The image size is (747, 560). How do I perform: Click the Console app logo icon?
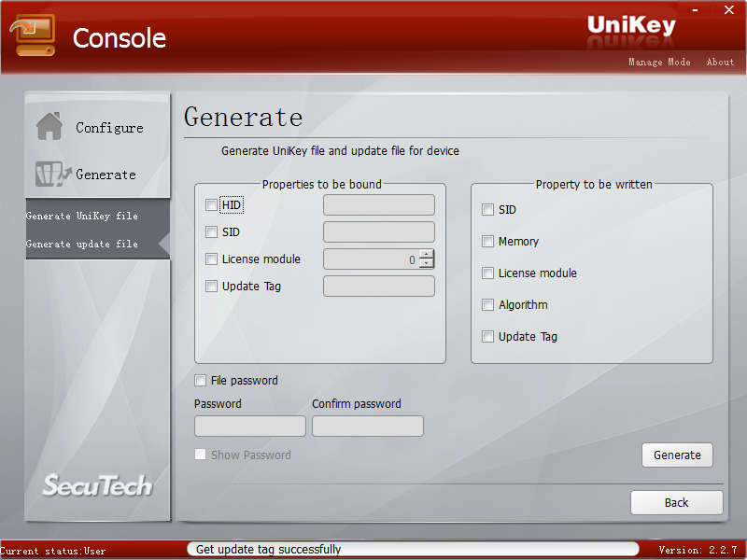[33, 35]
